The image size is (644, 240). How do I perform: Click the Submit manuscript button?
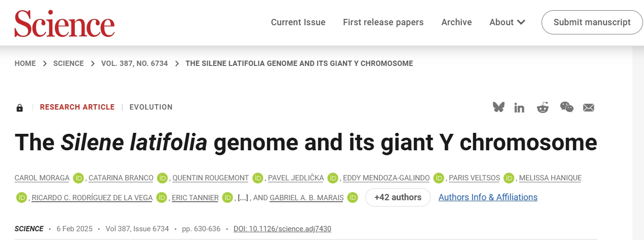tap(592, 22)
